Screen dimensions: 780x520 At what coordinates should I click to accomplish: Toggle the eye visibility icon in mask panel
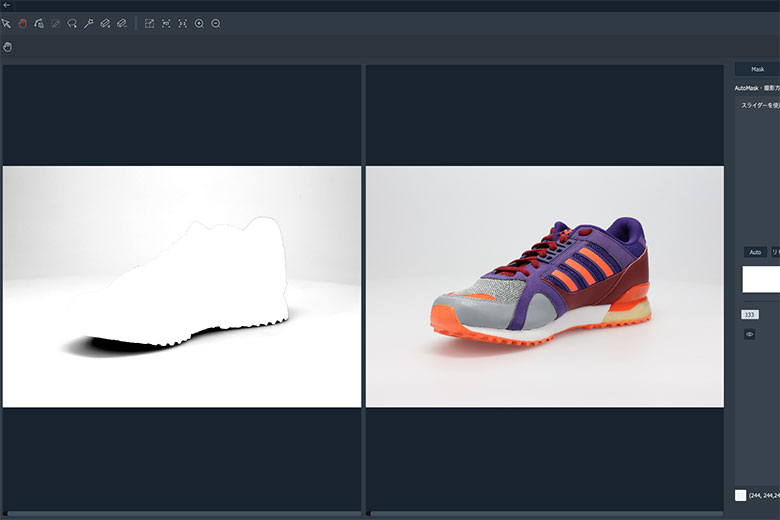click(x=749, y=334)
